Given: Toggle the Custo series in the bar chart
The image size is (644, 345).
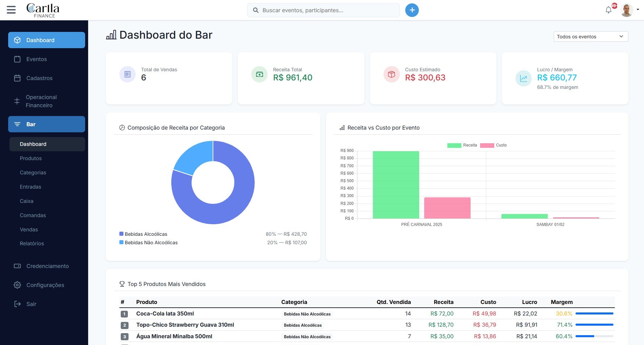Looking at the screenshot, I should (x=494, y=145).
